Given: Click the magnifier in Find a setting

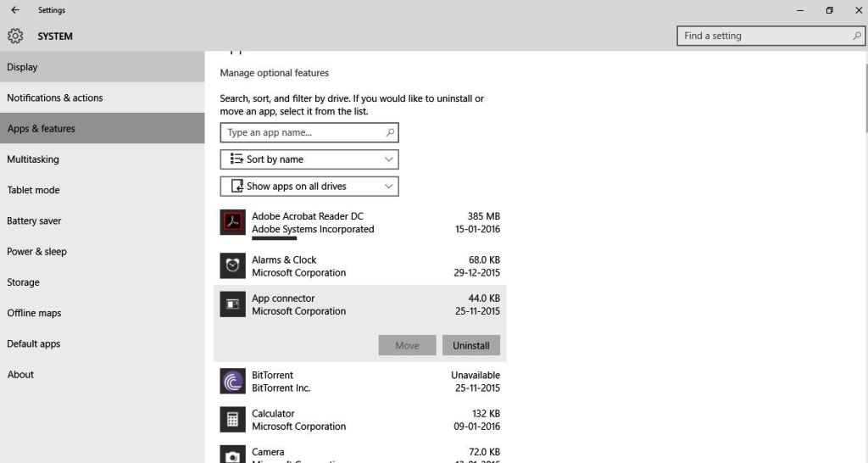Looking at the screenshot, I should click(x=856, y=36).
